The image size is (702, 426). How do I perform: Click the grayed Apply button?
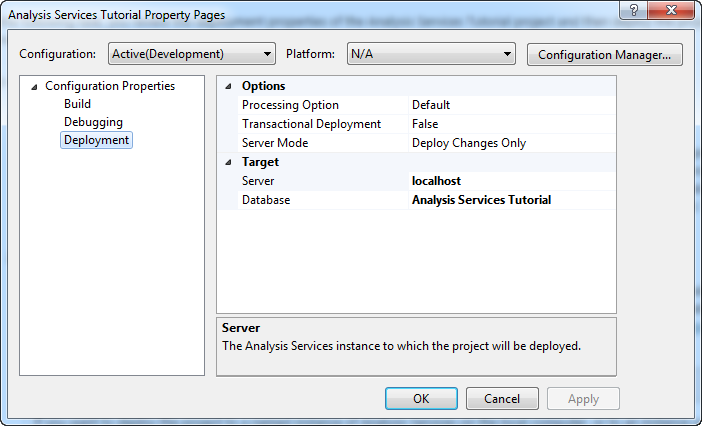(x=583, y=399)
